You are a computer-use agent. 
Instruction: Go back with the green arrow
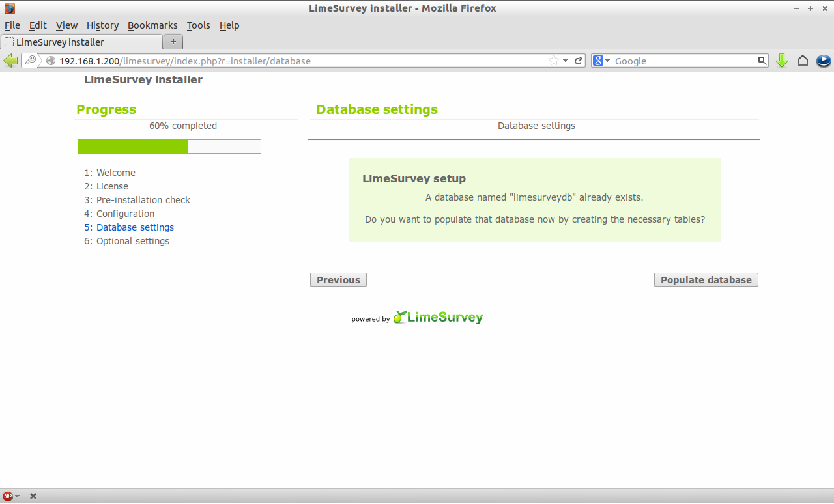pyautogui.click(x=11, y=61)
